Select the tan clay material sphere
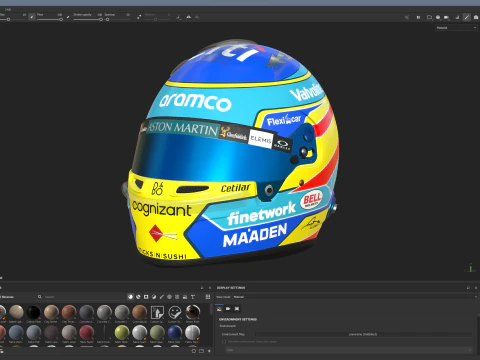 pos(51,312)
